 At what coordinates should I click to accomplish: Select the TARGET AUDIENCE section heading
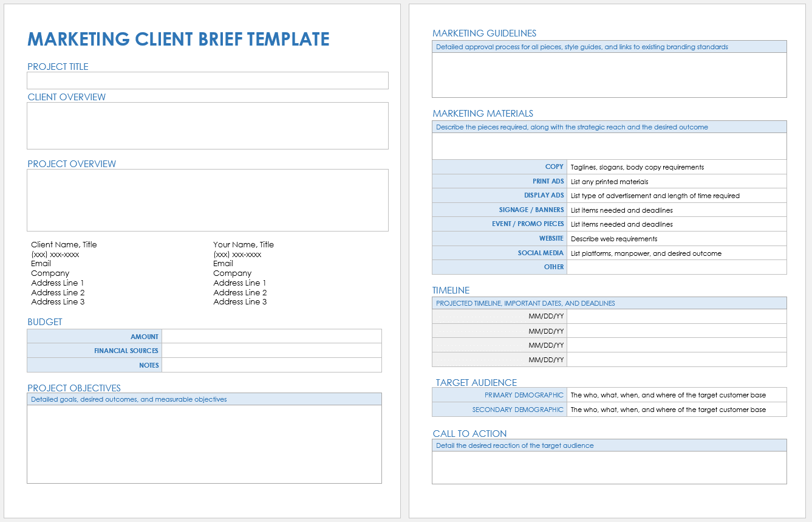[x=476, y=383]
